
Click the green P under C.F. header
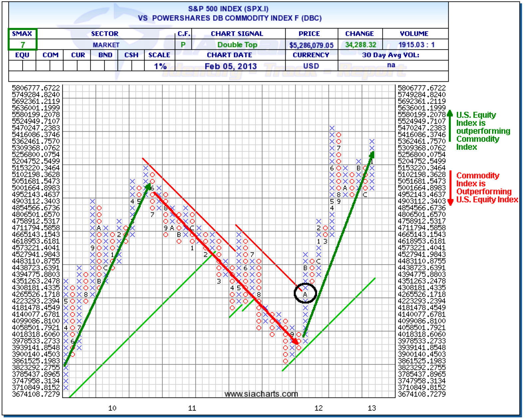[x=183, y=45]
